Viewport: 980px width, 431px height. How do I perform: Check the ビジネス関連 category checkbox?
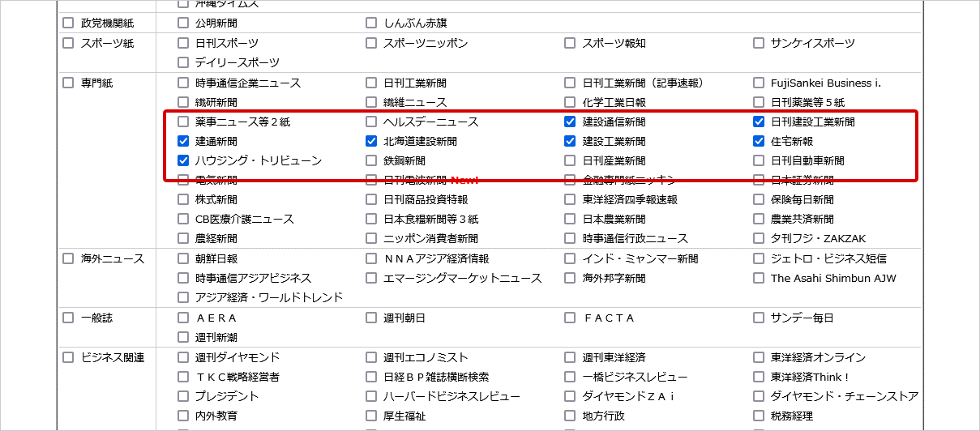click(x=68, y=357)
